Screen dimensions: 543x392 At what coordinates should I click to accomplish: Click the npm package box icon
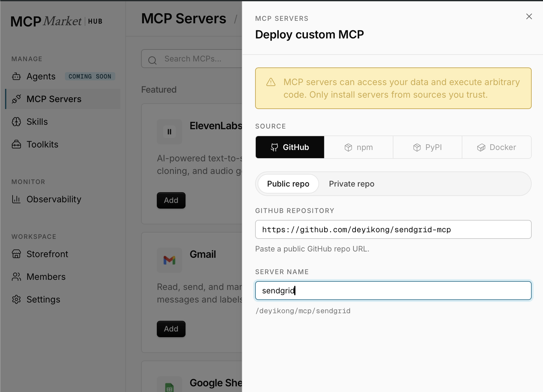click(x=348, y=147)
